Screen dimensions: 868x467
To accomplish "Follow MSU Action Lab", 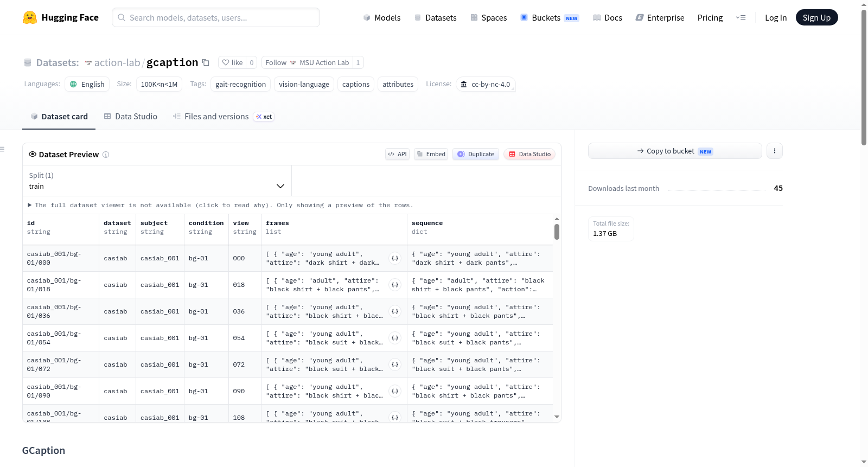I will click(x=307, y=62).
